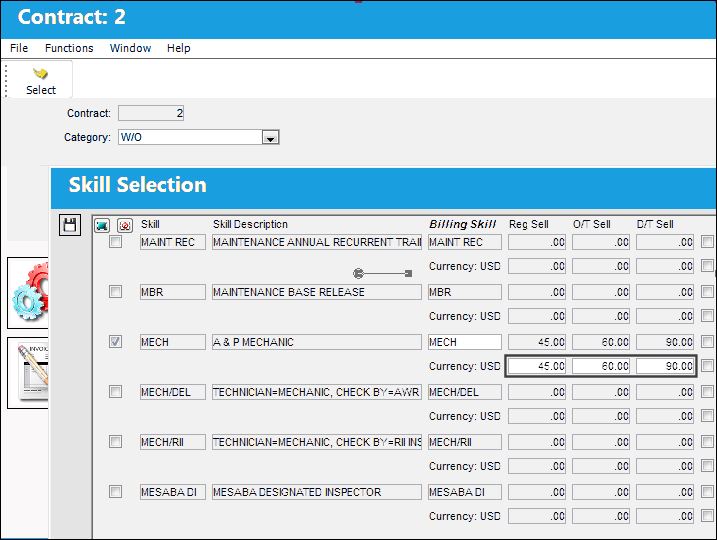This screenshot has height=540, width=717.
Task: Toggle right-side checkbox on MAINT REC row
Action: [707, 242]
